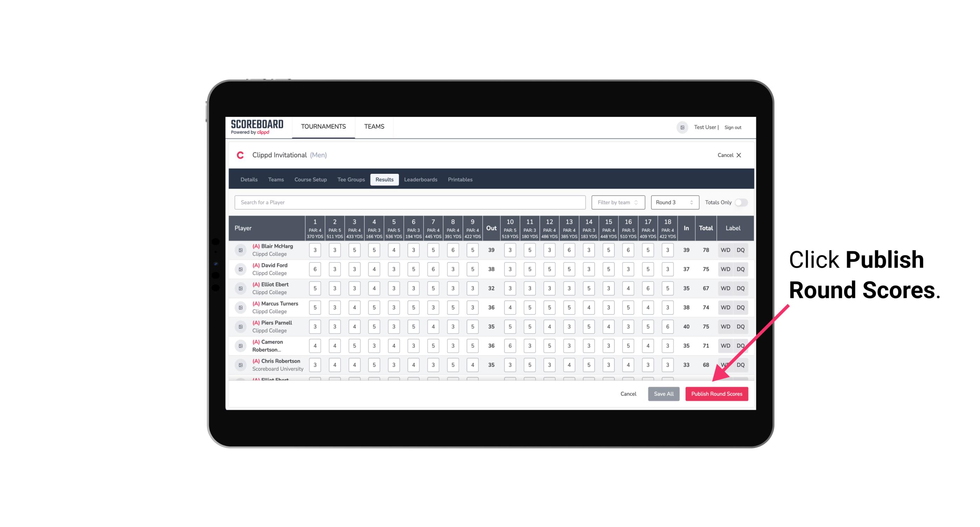Click the WD icon for Cameron Robertson

(726, 345)
